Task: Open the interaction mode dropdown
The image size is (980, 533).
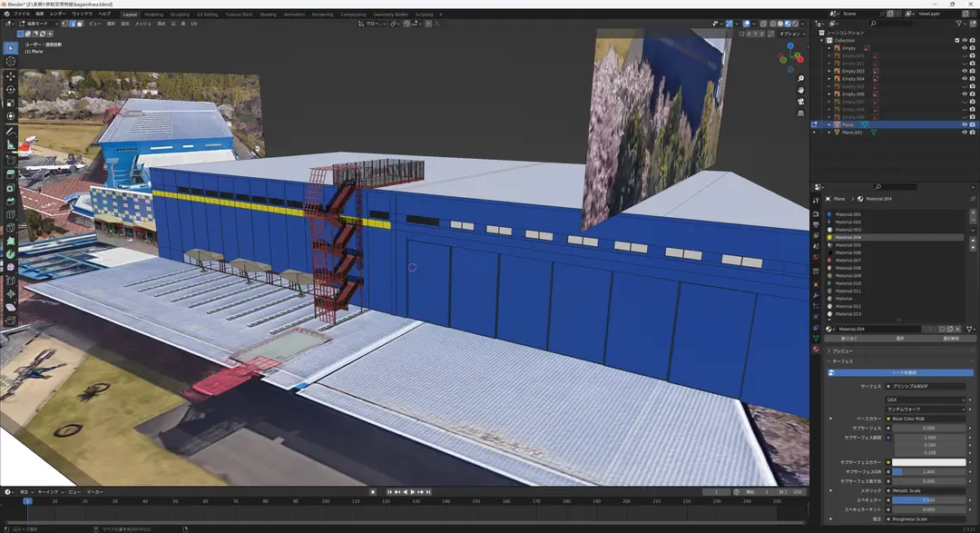Action: [37, 24]
